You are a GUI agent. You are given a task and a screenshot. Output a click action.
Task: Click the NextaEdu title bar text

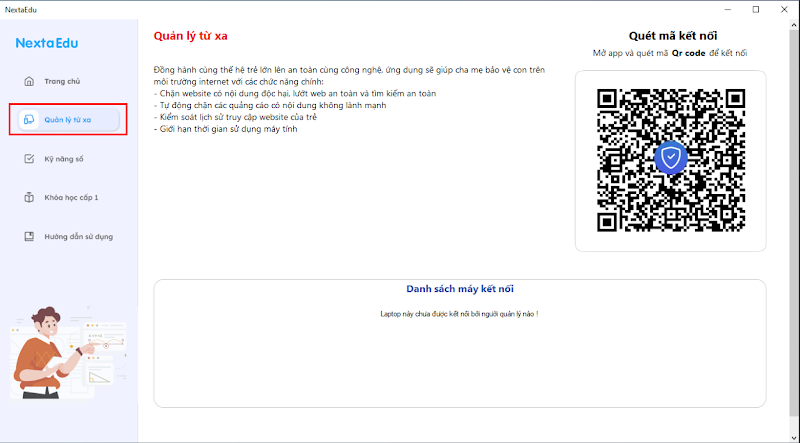point(21,10)
